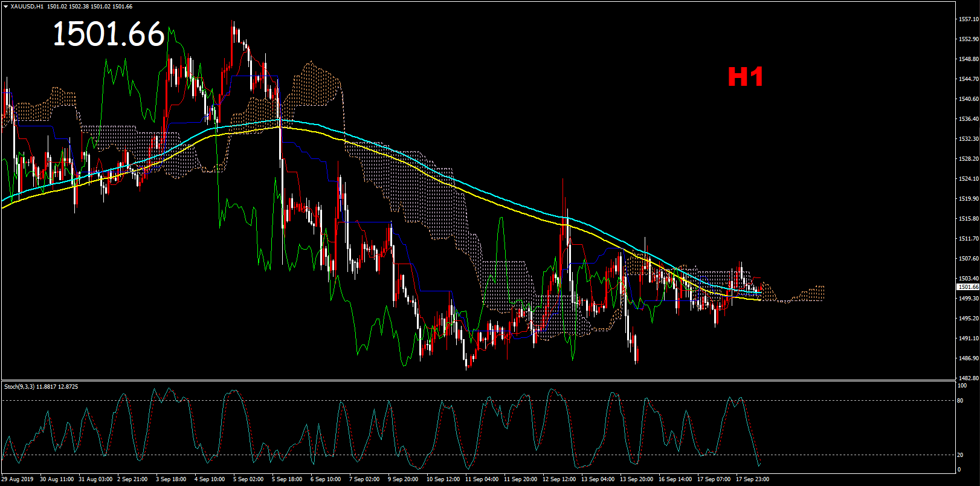Click the small triangle beside XAUUSD,H1 title

6,7
